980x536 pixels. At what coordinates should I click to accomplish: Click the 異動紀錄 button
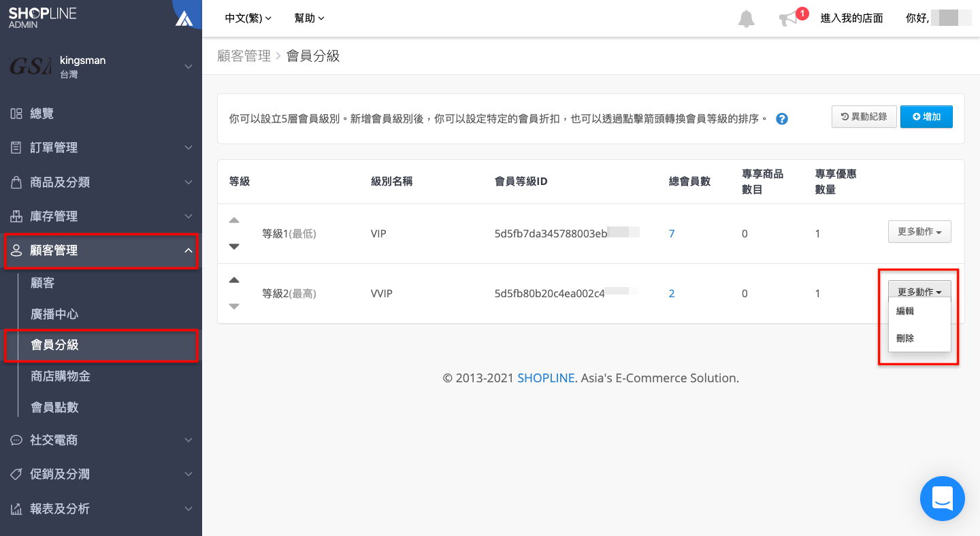(x=864, y=117)
